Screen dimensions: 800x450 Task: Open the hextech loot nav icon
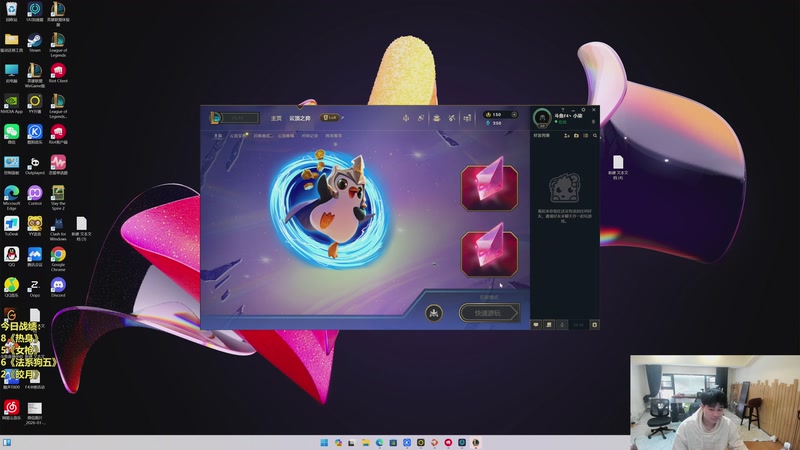pos(437,118)
